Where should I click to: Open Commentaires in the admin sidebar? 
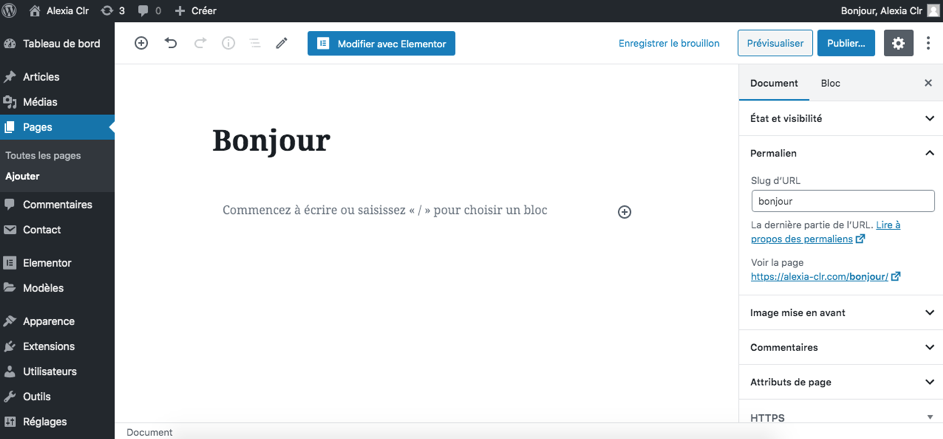coord(57,204)
